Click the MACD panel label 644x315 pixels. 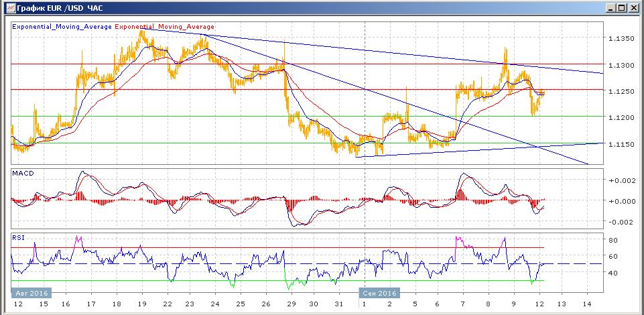coord(23,174)
